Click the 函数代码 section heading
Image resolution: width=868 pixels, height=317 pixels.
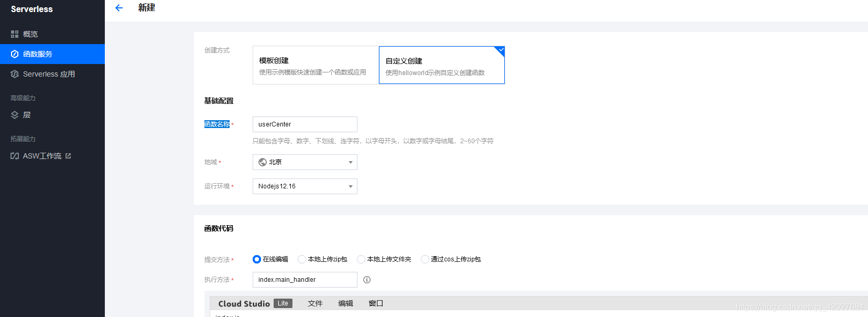click(x=219, y=228)
